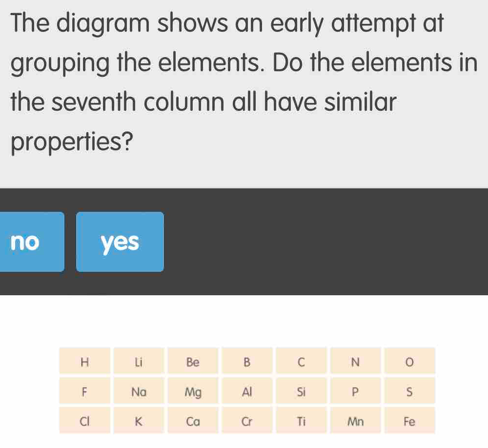Select the boron (B) element cell
Image resolution: width=488 pixels, height=448 pixels.
pyautogui.click(x=246, y=362)
